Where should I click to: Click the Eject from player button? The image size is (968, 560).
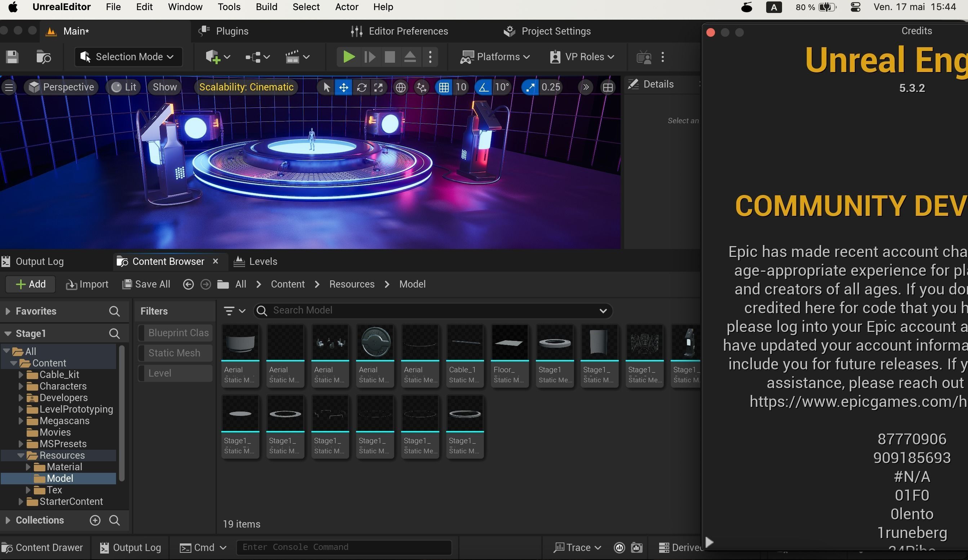click(410, 57)
